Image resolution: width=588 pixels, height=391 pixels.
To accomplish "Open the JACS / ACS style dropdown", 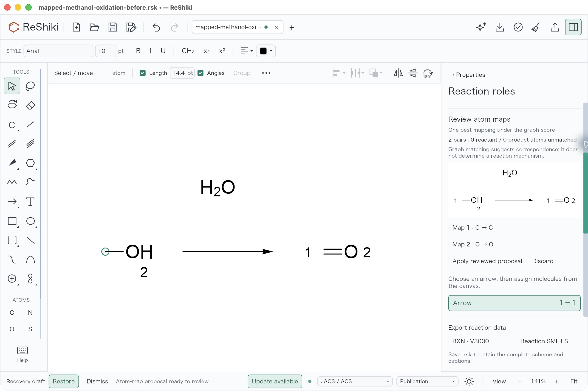I will point(355,381).
